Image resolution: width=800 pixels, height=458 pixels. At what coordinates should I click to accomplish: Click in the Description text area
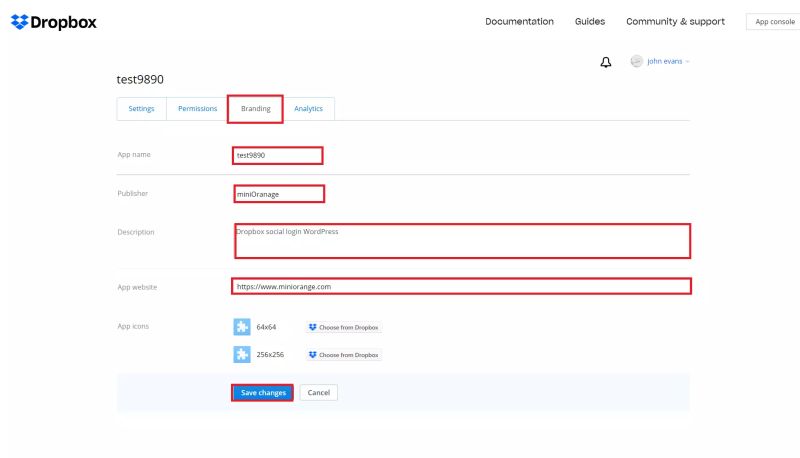coord(462,241)
